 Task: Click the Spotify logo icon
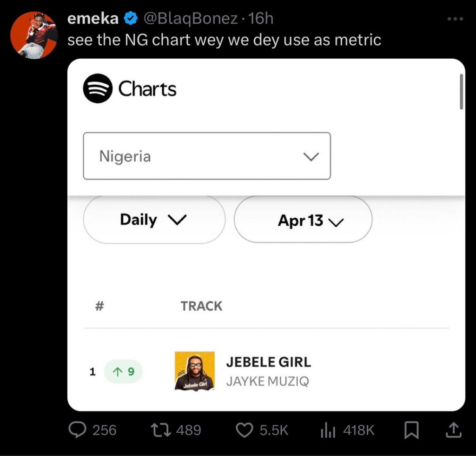[98, 88]
